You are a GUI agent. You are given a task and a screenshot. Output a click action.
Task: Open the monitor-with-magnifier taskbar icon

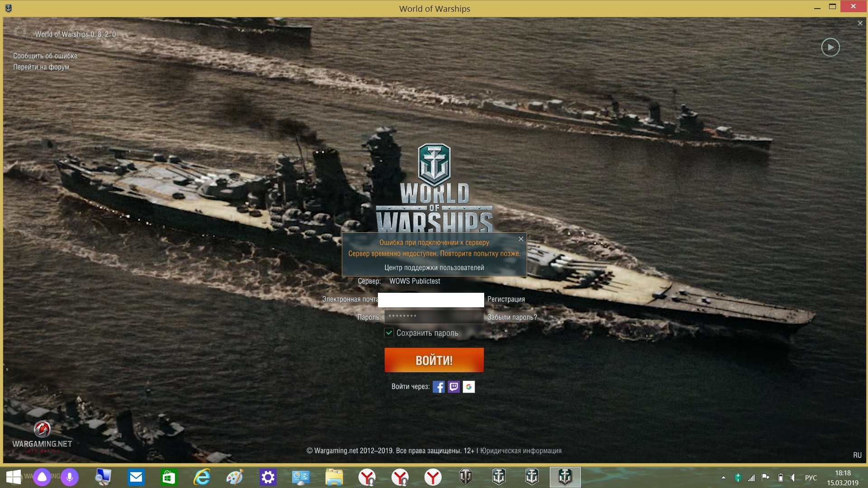(x=103, y=477)
